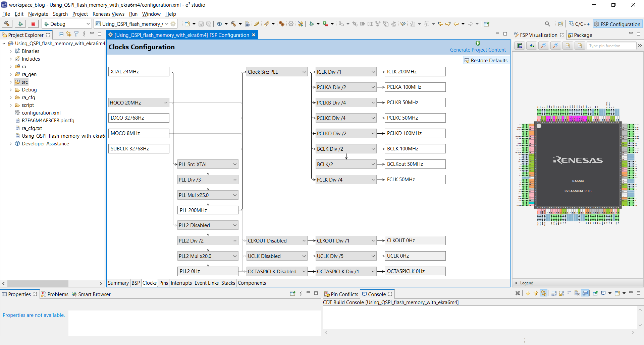Switch to the C/C++ perspective

click(579, 24)
